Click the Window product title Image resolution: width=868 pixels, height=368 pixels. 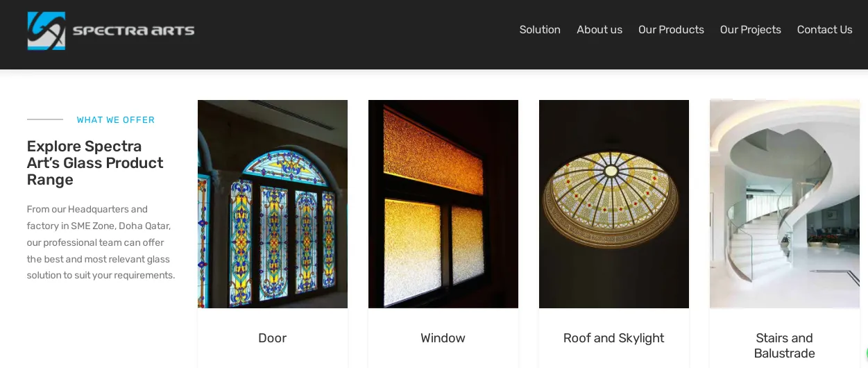pos(443,338)
